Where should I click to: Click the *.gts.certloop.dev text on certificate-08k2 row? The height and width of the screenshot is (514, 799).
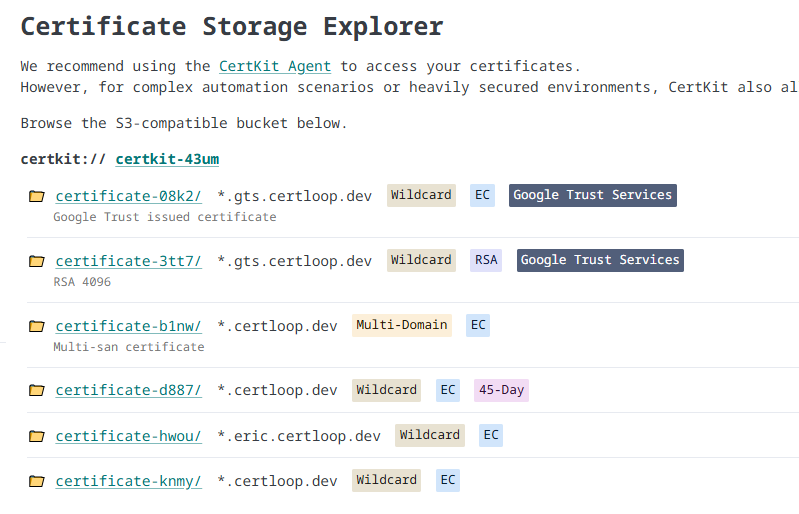point(295,196)
